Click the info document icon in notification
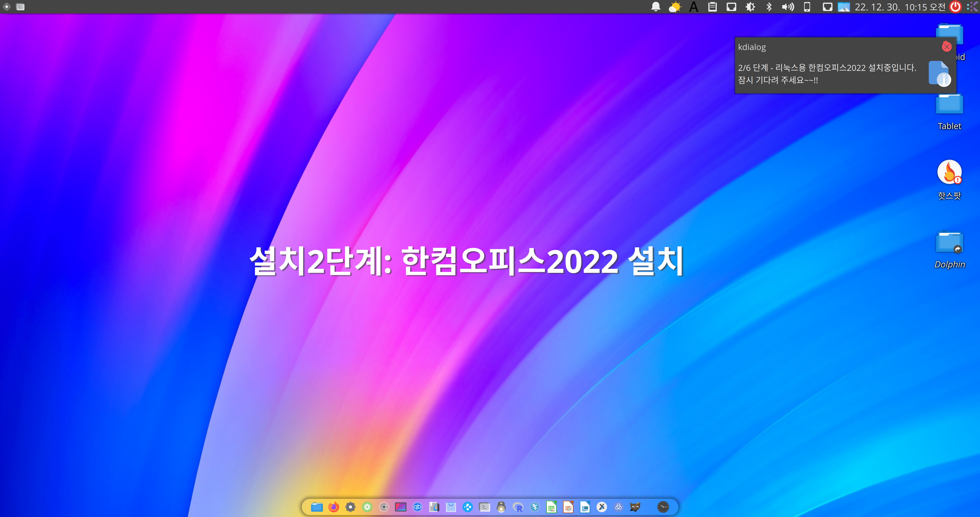 [939, 73]
